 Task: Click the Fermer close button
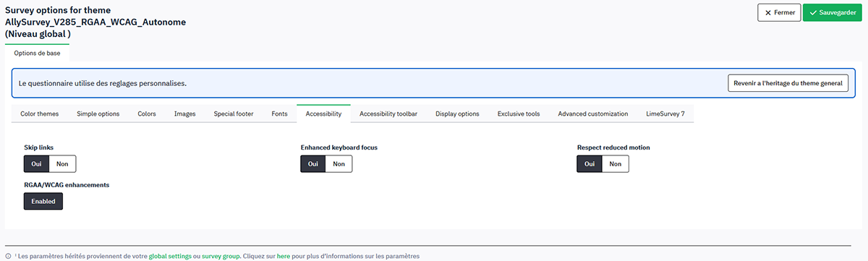coord(779,12)
